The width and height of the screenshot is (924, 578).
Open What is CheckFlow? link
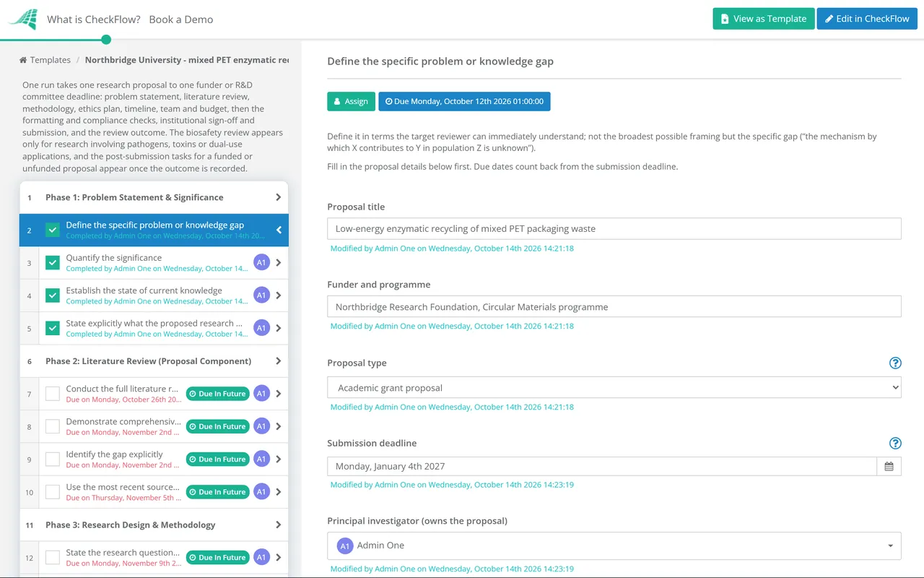[94, 20]
